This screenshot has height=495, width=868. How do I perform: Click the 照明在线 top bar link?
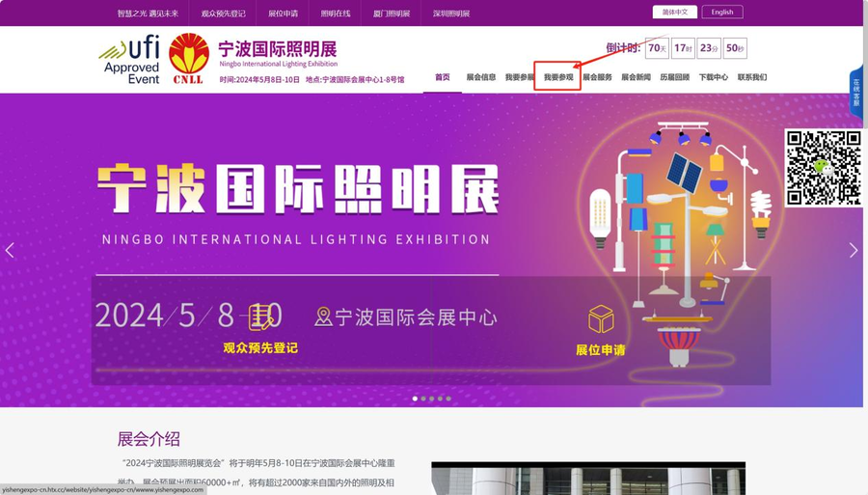(x=336, y=14)
